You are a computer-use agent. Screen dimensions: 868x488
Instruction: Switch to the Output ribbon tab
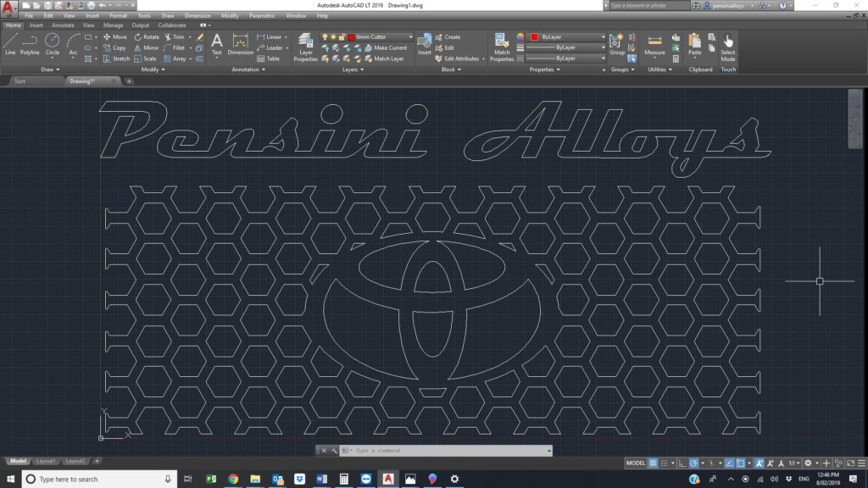coord(140,25)
